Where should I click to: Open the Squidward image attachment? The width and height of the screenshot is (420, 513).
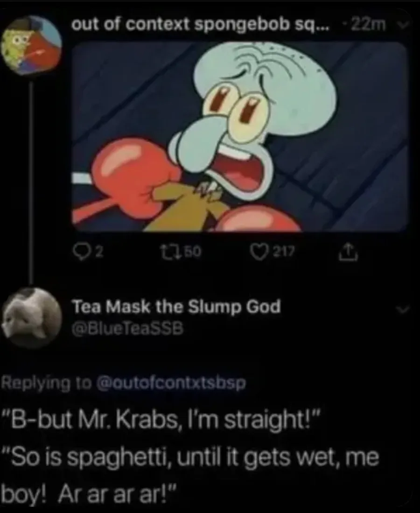tap(239, 137)
